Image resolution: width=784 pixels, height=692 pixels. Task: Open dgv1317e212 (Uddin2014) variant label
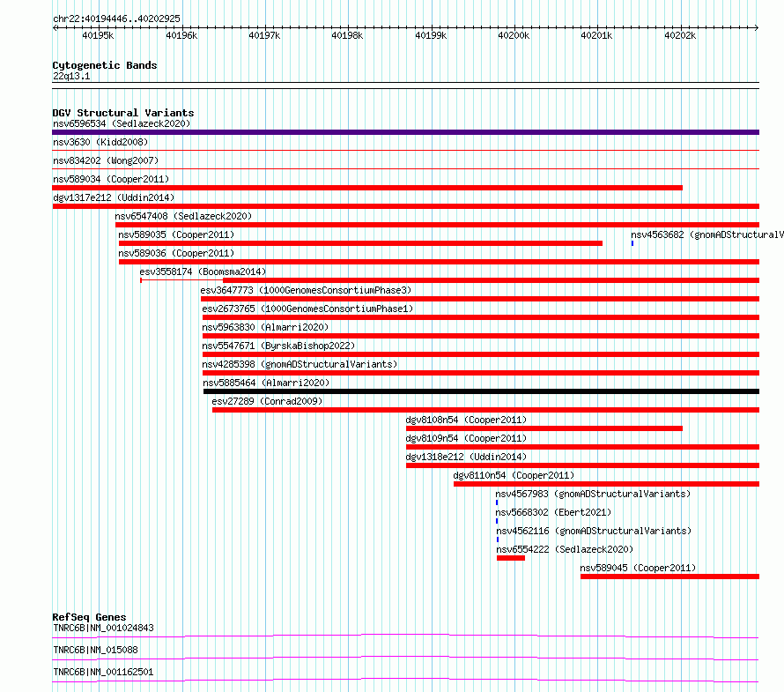114,197
